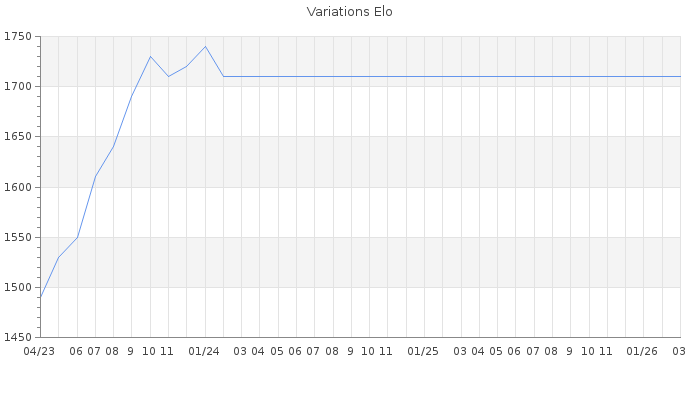Click the 04/23 date label on the x-axis

point(39,351)
